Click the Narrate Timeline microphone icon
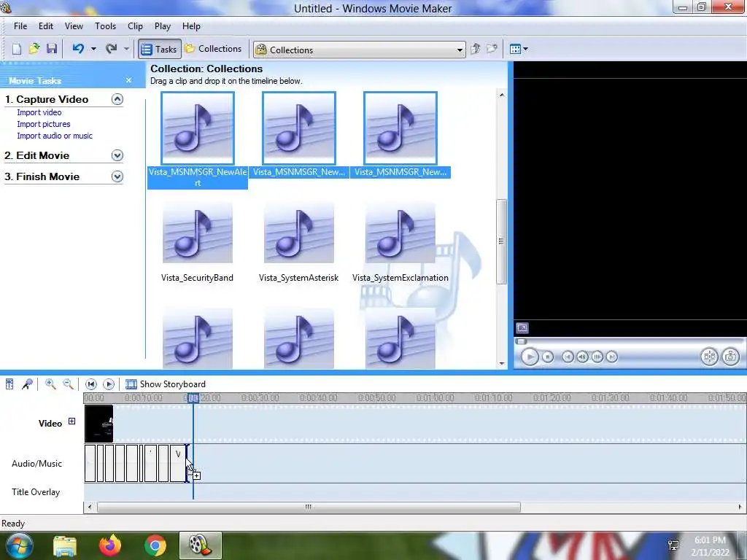The height and width of the screenshot is (560, 747). tap(27, 384)
